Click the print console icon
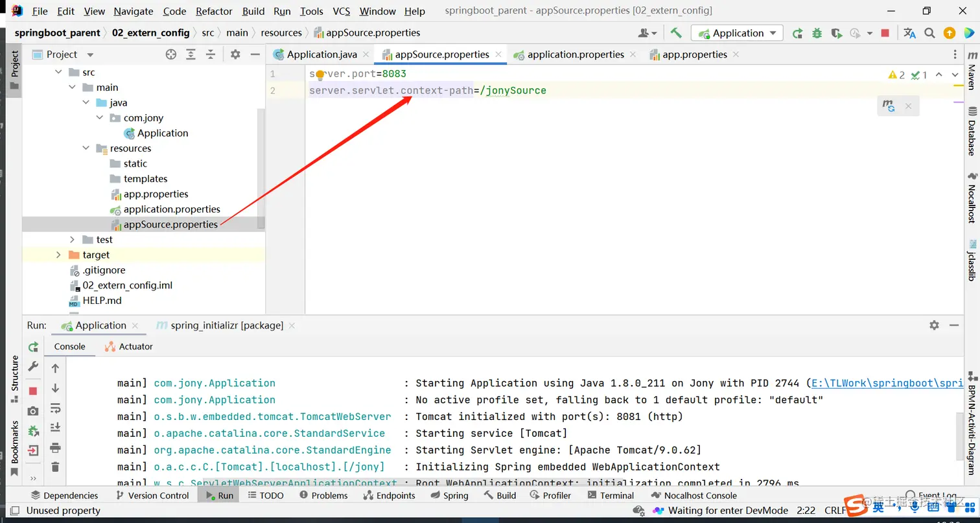980x523 pixels. 56,448
